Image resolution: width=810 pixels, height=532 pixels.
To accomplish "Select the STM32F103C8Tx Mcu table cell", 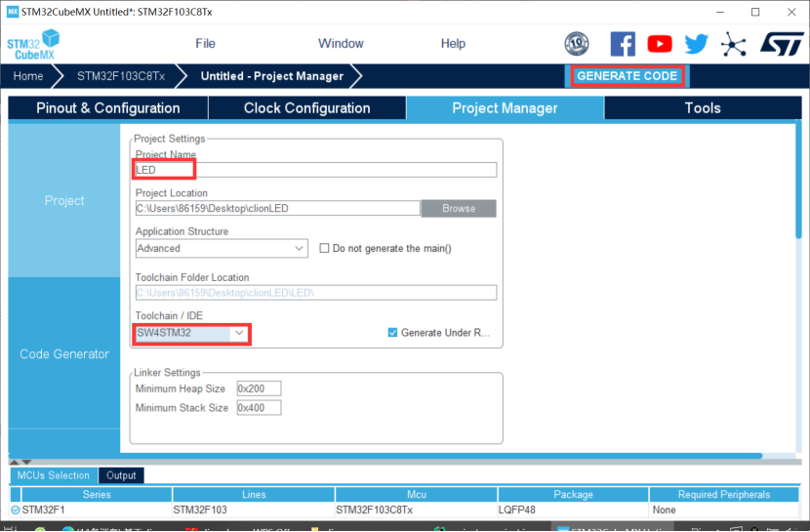I will click(417, 510).
